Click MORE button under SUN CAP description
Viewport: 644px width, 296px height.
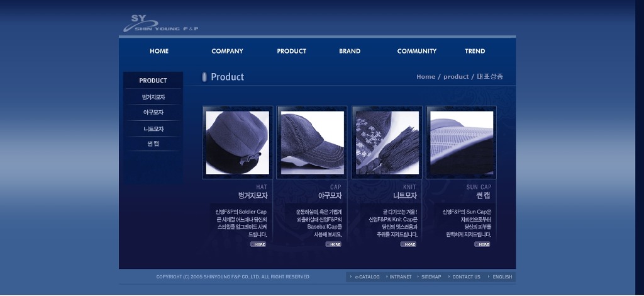tap(482, 244)
